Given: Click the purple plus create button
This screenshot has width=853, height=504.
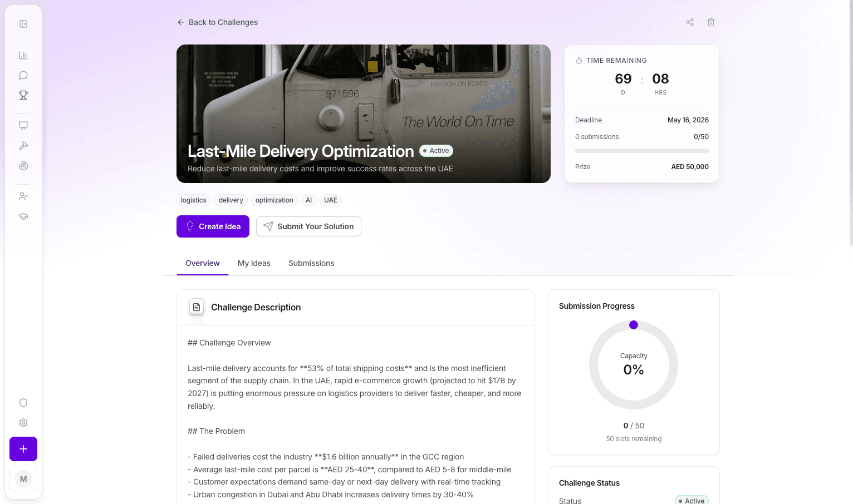Looking at the screenshot, I should pos(23,449).
